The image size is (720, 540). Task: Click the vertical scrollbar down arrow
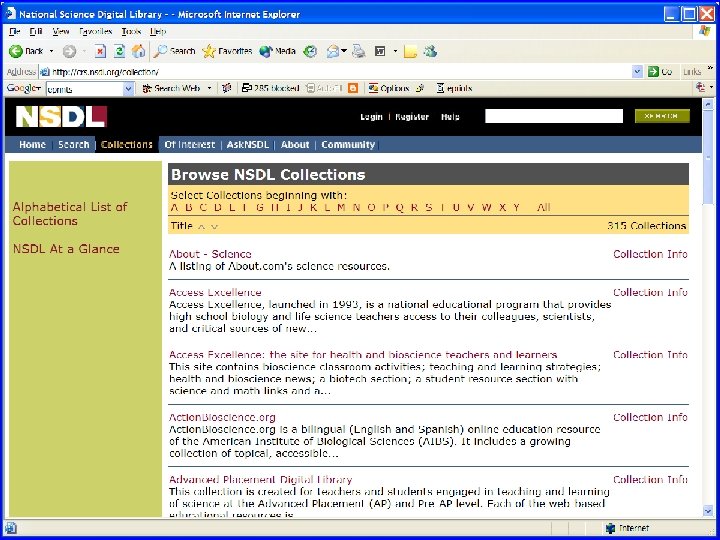coord(708,510)
